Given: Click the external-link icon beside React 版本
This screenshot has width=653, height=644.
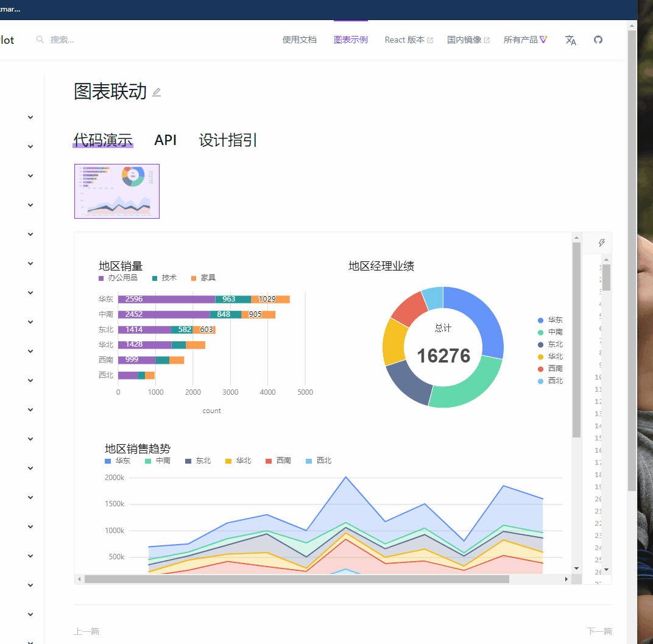Looking at the screenshot, I should [x=430, y=39].
